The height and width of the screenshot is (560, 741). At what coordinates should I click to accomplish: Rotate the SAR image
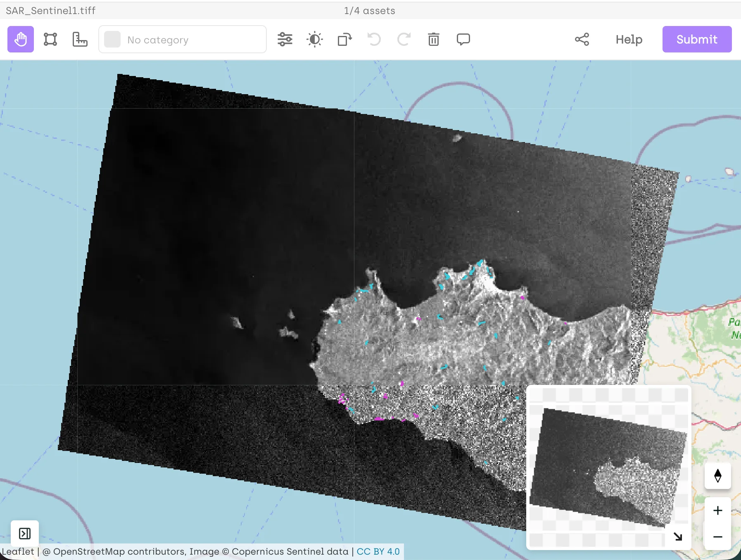coord(344,39)
